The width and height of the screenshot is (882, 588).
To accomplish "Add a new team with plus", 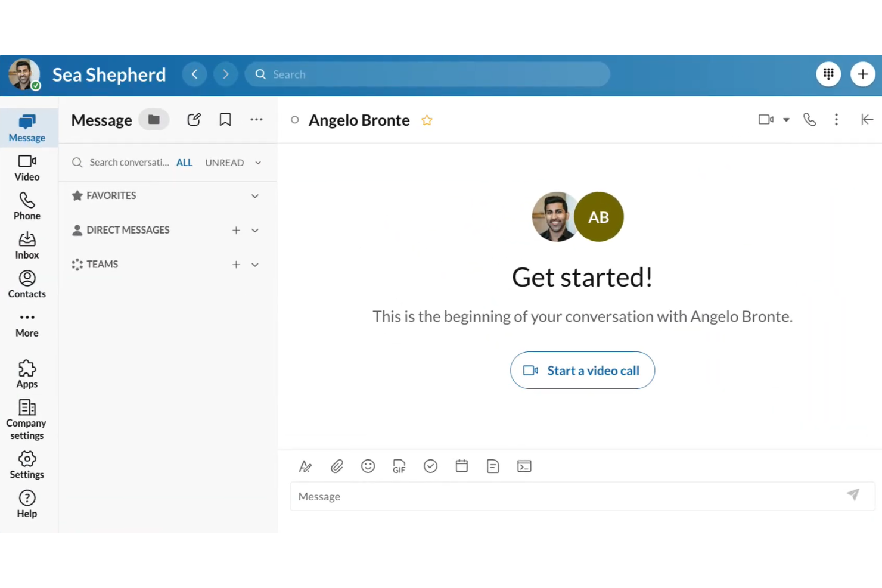I will (x=236, y=265).
